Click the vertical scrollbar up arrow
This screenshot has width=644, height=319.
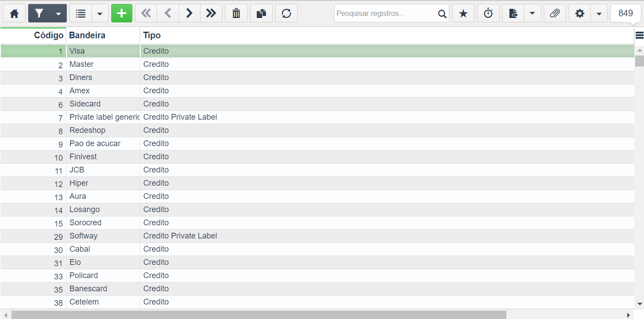coord(640,50)
